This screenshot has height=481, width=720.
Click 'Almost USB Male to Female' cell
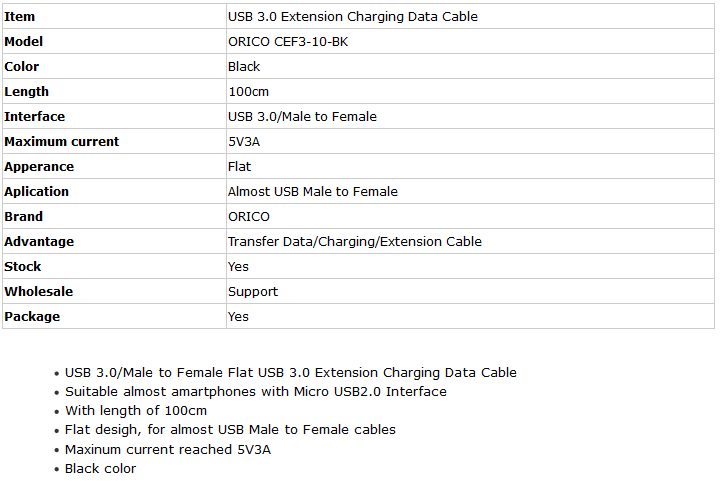(312, 192)
